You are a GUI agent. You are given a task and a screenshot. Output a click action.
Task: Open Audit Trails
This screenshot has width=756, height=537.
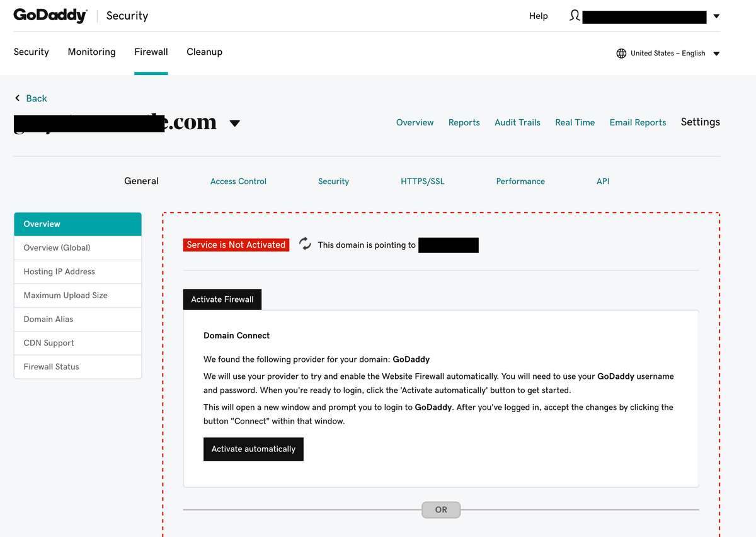point(517,123)
